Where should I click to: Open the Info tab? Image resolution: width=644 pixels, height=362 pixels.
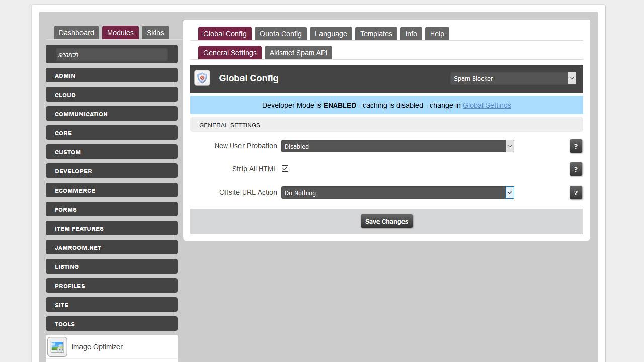(x=411, y=34)
